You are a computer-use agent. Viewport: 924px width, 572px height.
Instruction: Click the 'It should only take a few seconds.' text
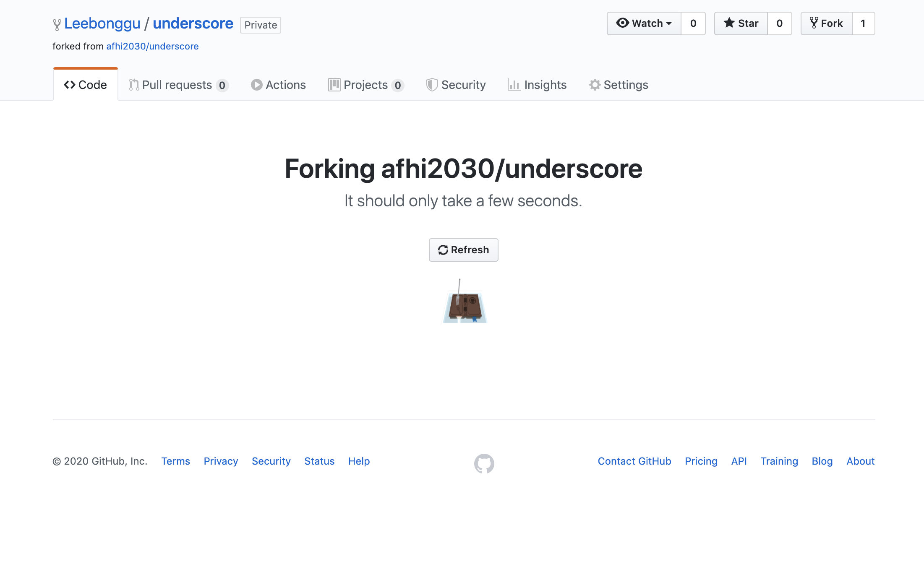pyautogui.click(x=463, y=201)
